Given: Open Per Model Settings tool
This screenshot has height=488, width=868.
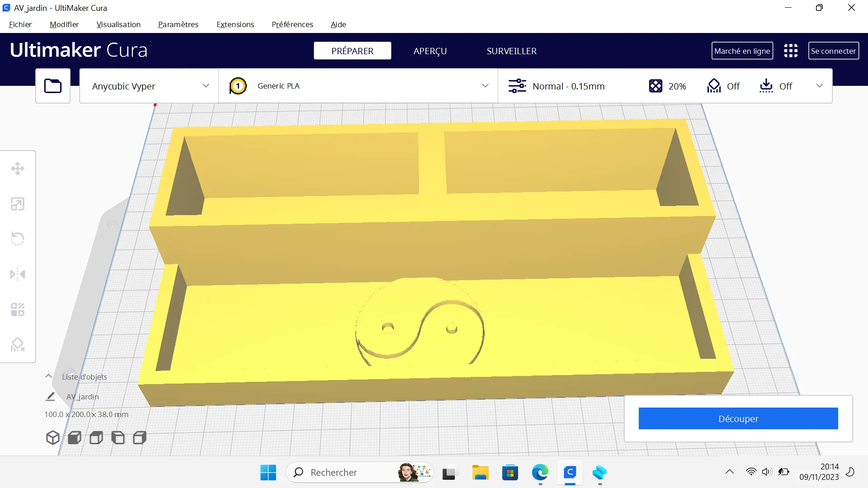Looking at the screenshot, I should [18, 310].
